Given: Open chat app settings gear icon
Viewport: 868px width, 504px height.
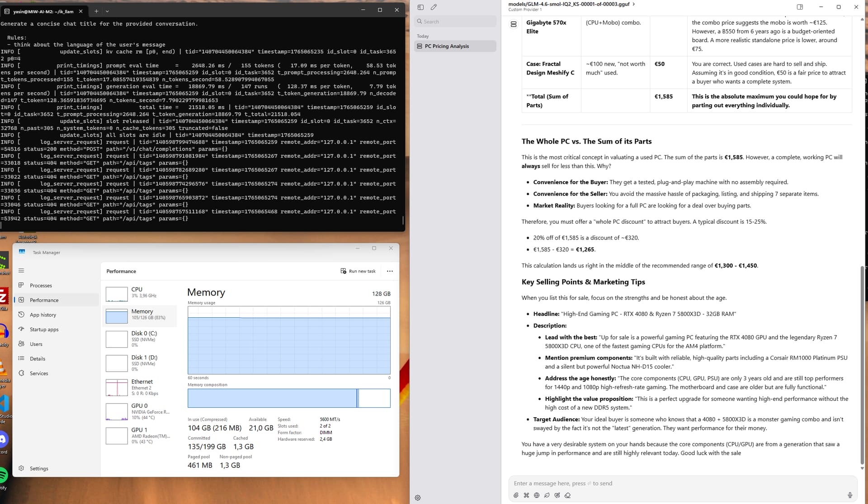Looking at the screenshot, I should click(x=418, y=498).
